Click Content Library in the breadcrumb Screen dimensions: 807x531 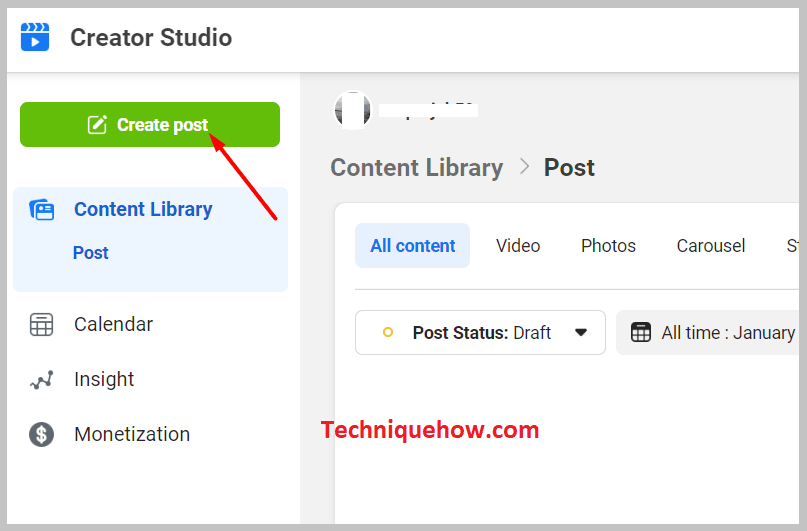click(417, 168)
